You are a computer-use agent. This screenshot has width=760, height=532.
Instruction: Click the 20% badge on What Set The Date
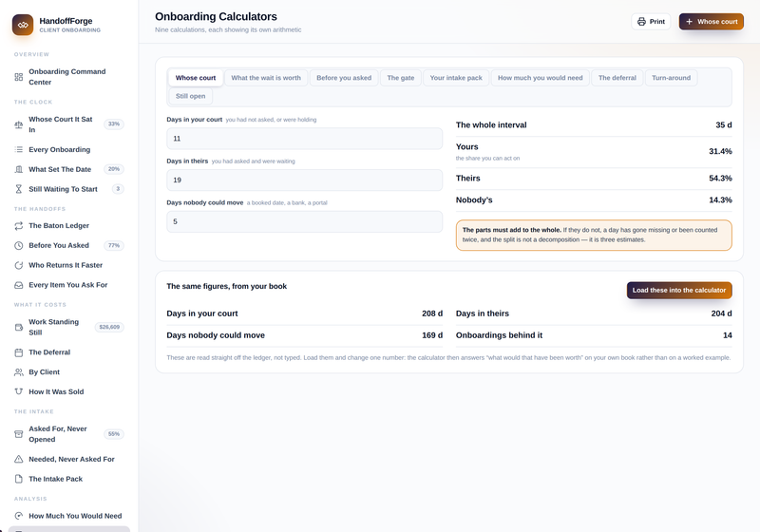coord(114,170)
